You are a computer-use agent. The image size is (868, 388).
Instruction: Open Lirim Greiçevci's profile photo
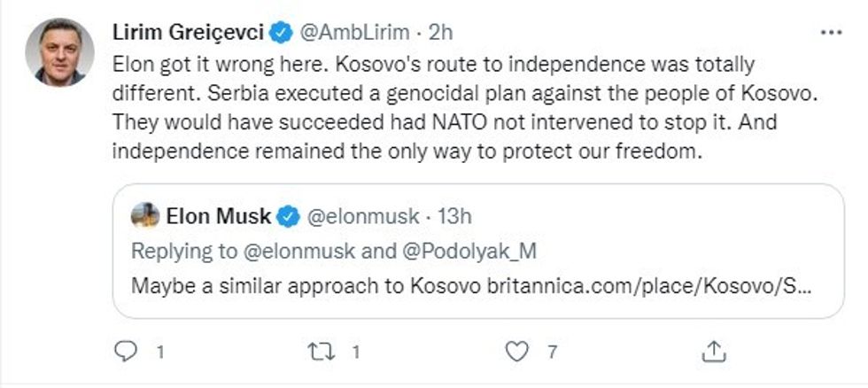pyautogui.click(x=61, y=53)
